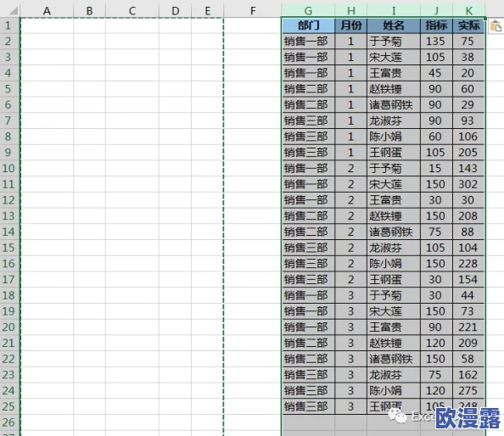Select column F header
This screenshot has width=504, height=436.
[x=253, y=10]
